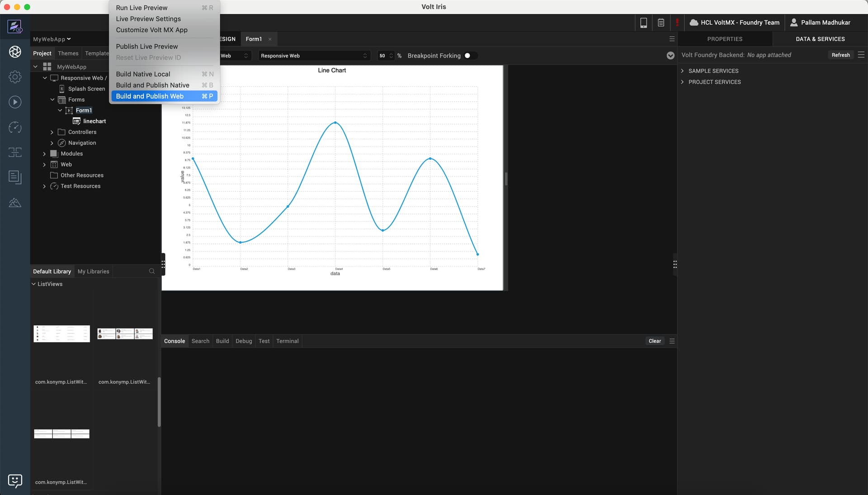The height and width of the screenshot is (495, 868).
Task: Expand the Navigation node
Action: (x=52, y=143)
